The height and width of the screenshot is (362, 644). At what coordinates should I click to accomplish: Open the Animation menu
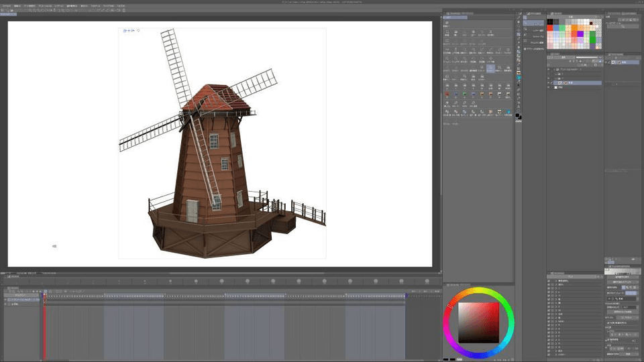pos(45,6)
